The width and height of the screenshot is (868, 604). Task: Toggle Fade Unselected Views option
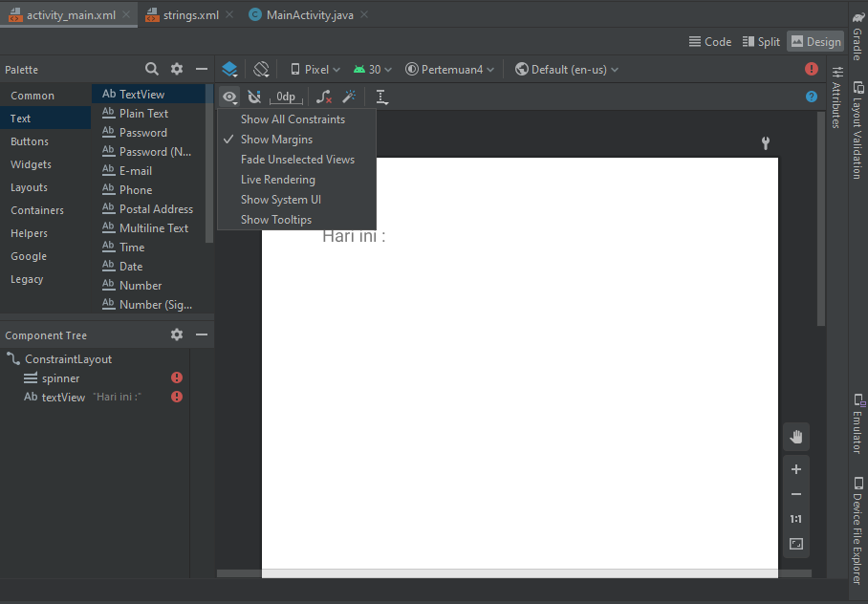pos(296,160)
